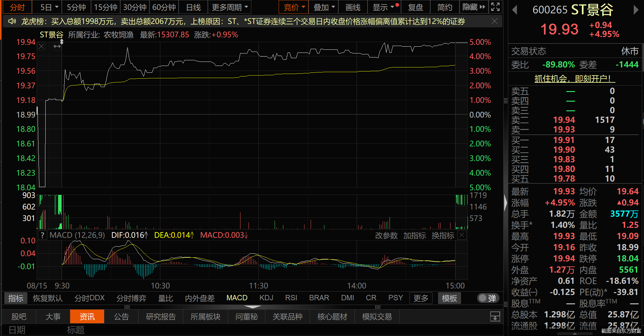The image size is (644, 336).
Task: Close the 龙虎榜 notification bar
Action: [495, 21]
